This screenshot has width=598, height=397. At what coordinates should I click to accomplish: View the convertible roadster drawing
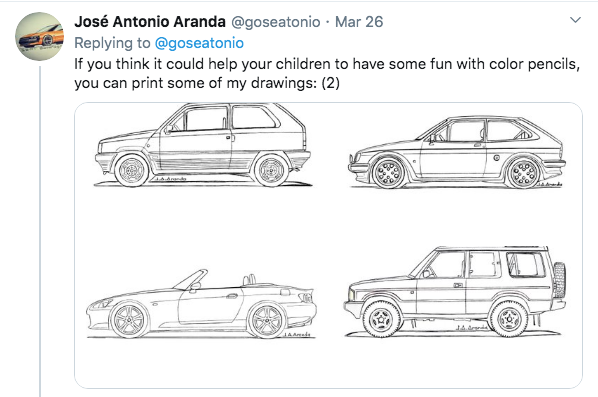201,304
